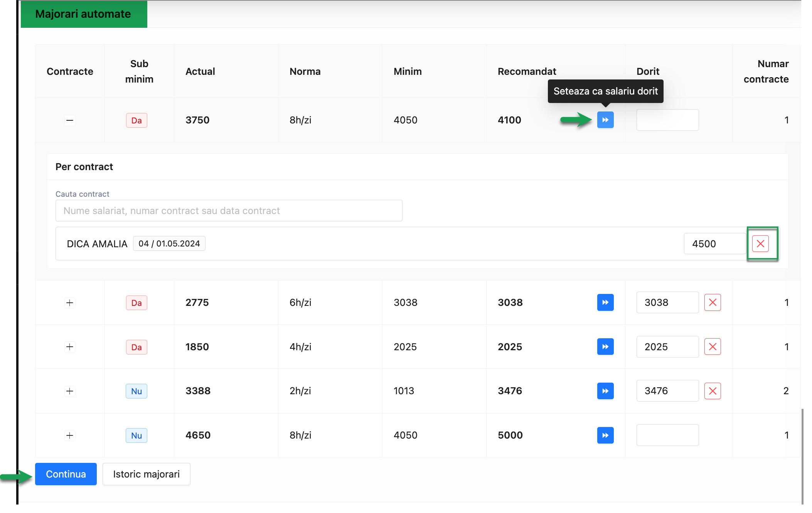Click the minimum value 1013
This screenshot has width=812, height=513.
click(x=404, y=391)
